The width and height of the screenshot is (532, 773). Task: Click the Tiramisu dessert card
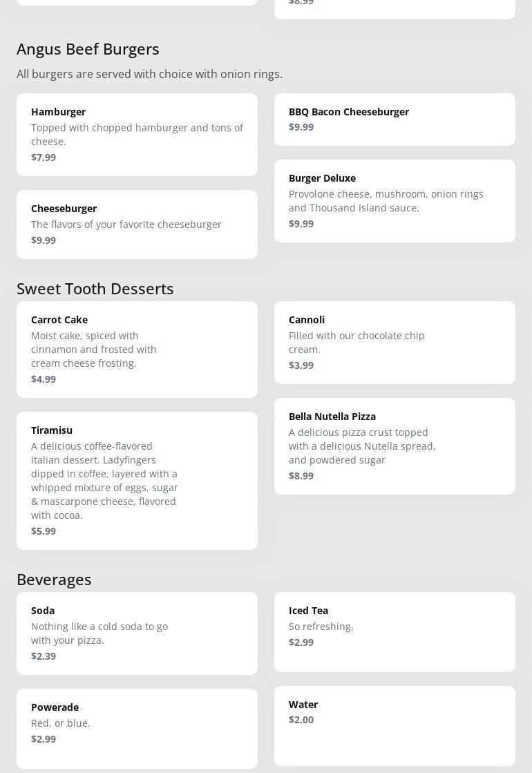tap(137, 480)
